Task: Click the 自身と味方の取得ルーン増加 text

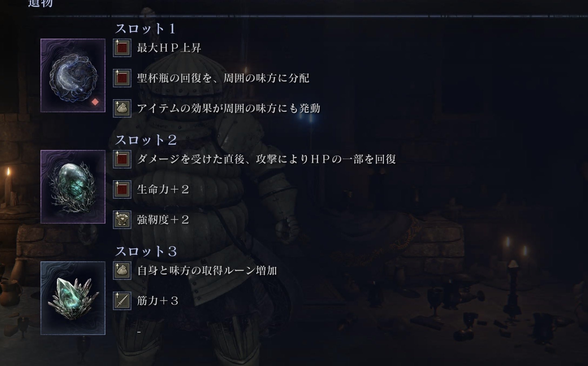Action: (207, 271)
